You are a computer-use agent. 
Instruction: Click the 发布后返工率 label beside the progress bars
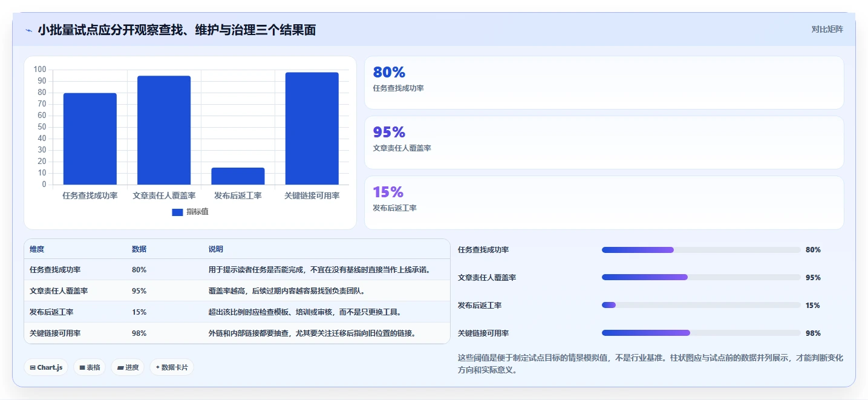pos(480,306)
